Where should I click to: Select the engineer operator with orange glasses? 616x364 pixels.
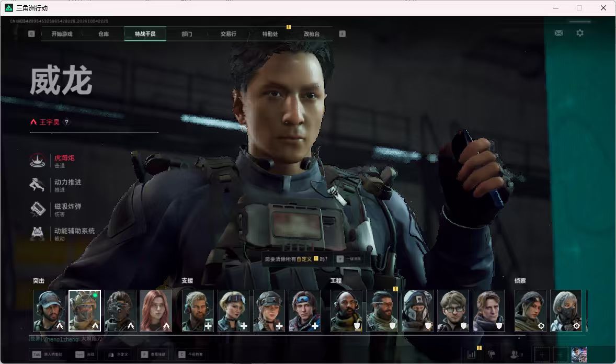click(382, 311)
